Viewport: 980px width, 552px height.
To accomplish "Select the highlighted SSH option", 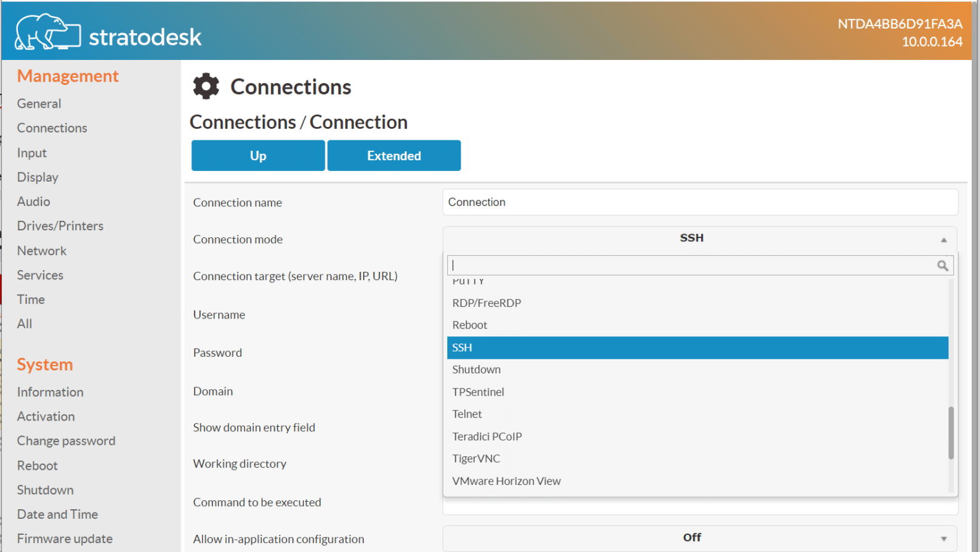I will [697, 348].
